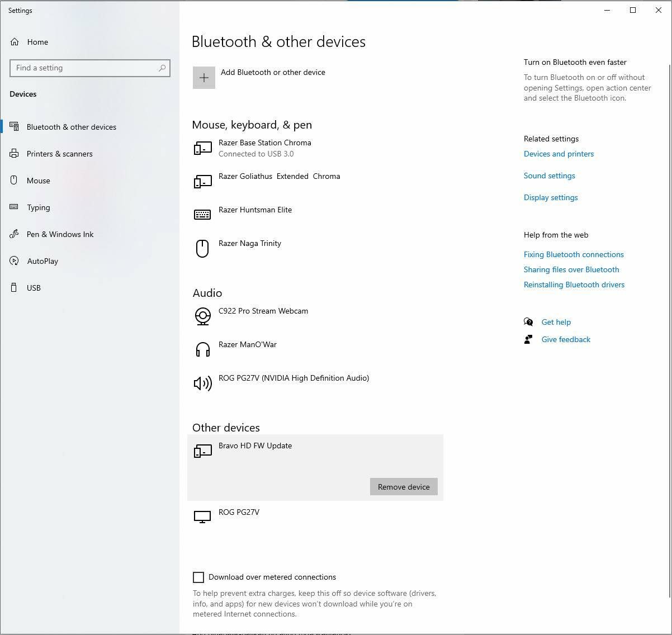
Task: Open Devices and printers link
Action: coord(559,154)
